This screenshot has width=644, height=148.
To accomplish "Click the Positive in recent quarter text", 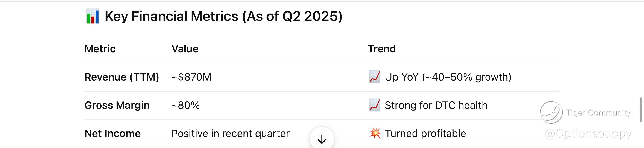I will pos(231,134).
